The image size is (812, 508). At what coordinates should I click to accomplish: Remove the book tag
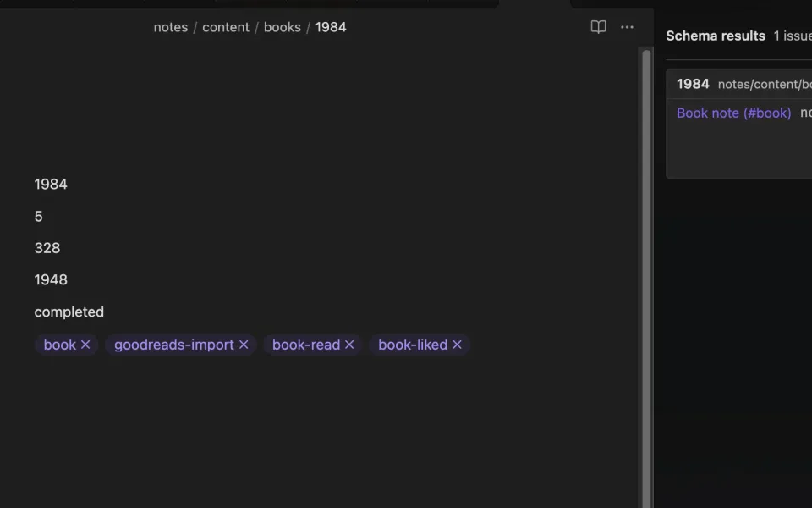[85, 345]
